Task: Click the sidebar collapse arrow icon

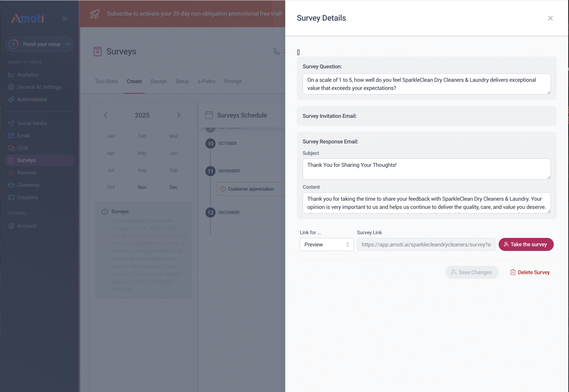Action: point(65,18)
